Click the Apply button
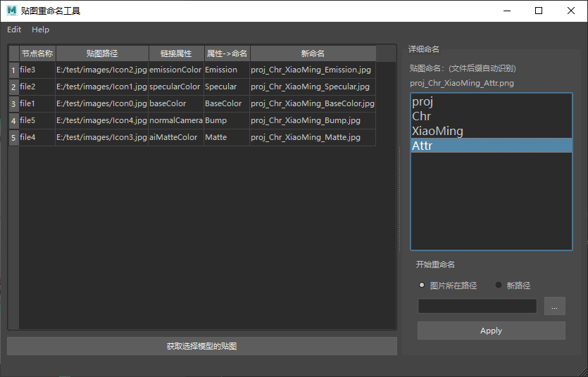Viewport: 588px width, 377px height. (x=491, y=331)
